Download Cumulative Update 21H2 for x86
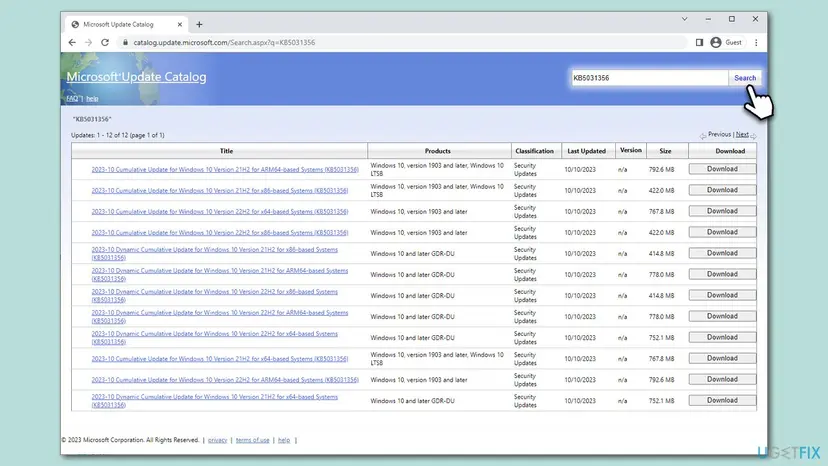828x466 pixels. click(722, 190)
